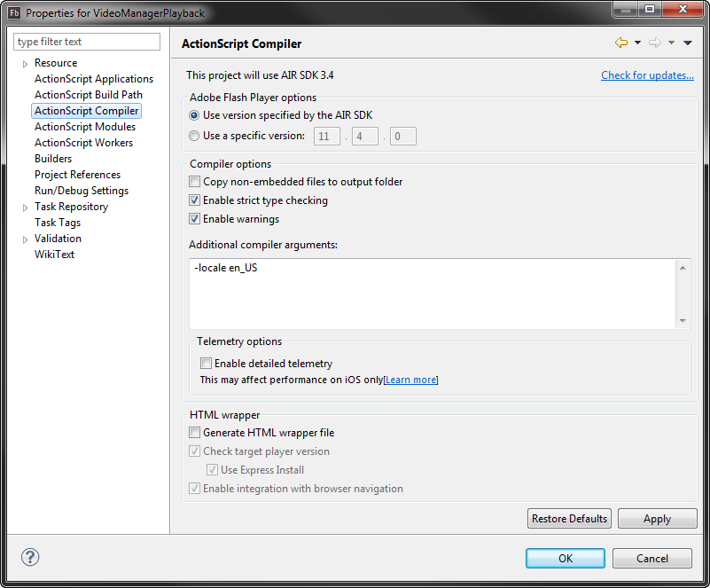The width and height of the screenshot is (710, 588).
Task: Click the Additional compiler arguments text area
Action: 433,294
